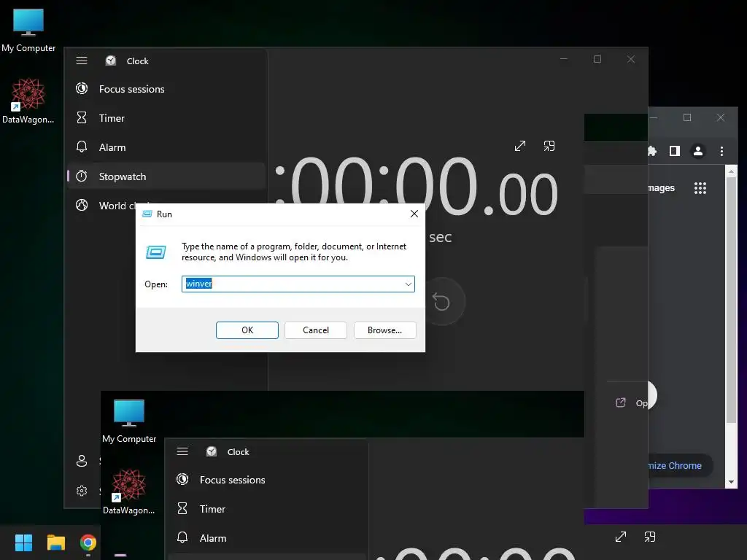Open Focus sessions in main Clock sidebar
The width and height of the screenshot is (747, 560).
click(x=166, y=89)
